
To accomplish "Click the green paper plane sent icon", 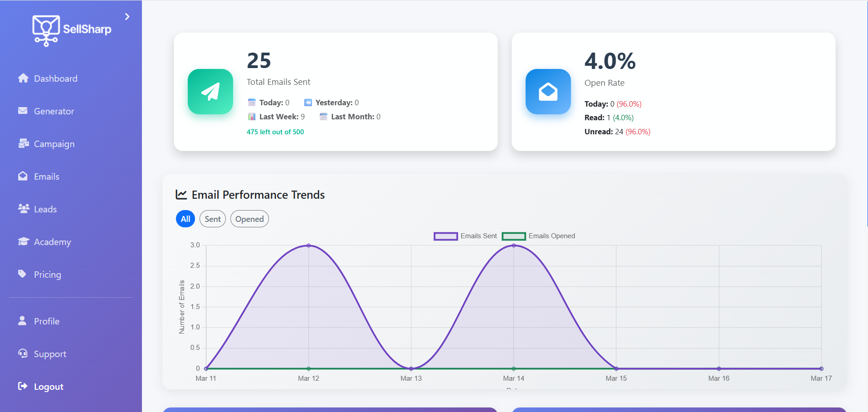I will point(210,92).
